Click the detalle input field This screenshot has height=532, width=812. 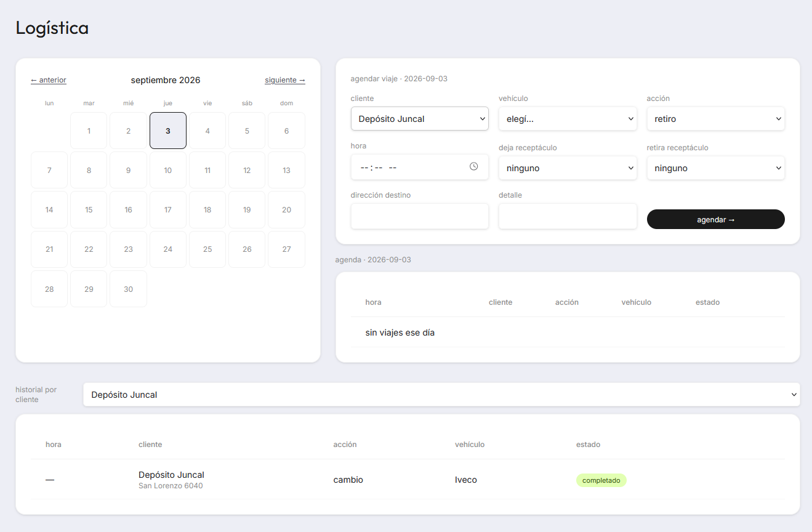click(x=568, y=216)
